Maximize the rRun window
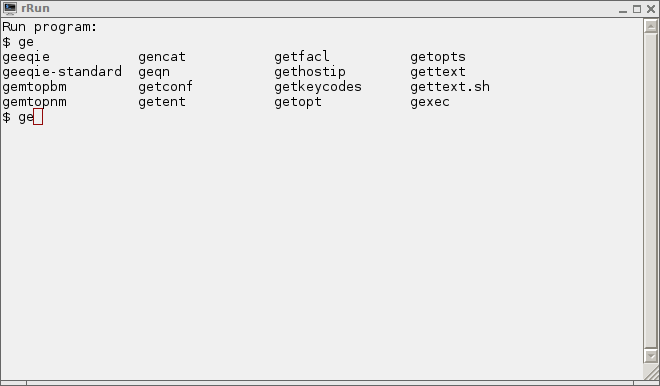Image resolution: width=660 pixels, height=386 pixels. [637, 9]
